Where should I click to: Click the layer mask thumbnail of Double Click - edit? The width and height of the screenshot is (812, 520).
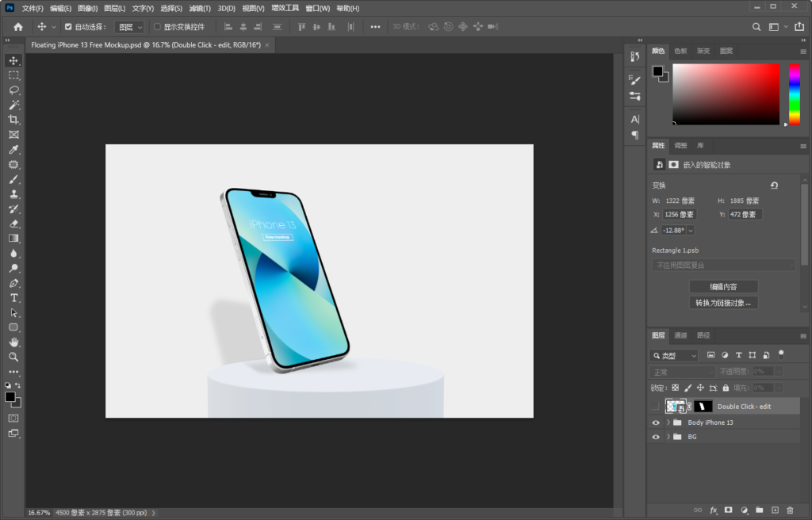click(x=703, y=407)
